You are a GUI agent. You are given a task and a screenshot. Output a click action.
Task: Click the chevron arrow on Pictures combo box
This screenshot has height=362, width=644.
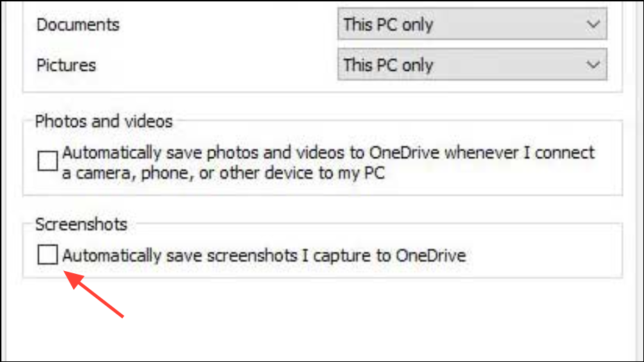point(593,65)
